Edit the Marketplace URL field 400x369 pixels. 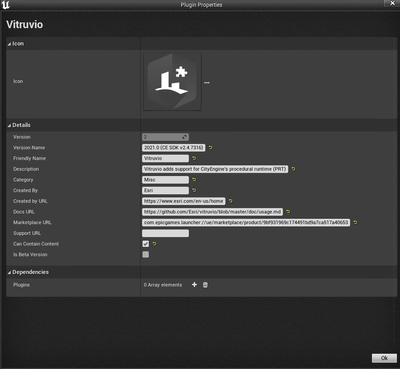[x=246, y=222]
